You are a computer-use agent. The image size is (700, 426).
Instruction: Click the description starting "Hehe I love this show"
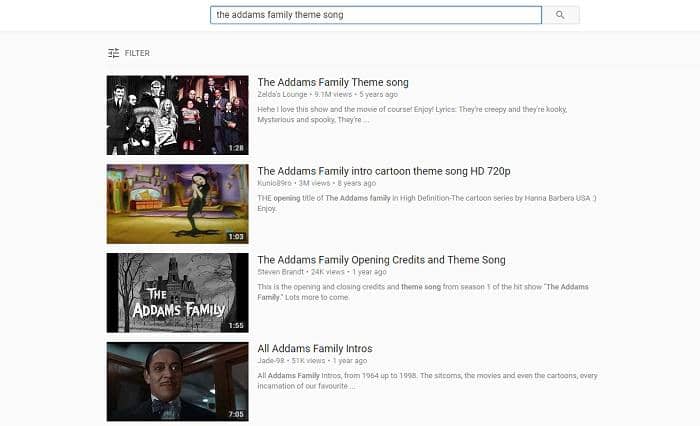point(412,114)
